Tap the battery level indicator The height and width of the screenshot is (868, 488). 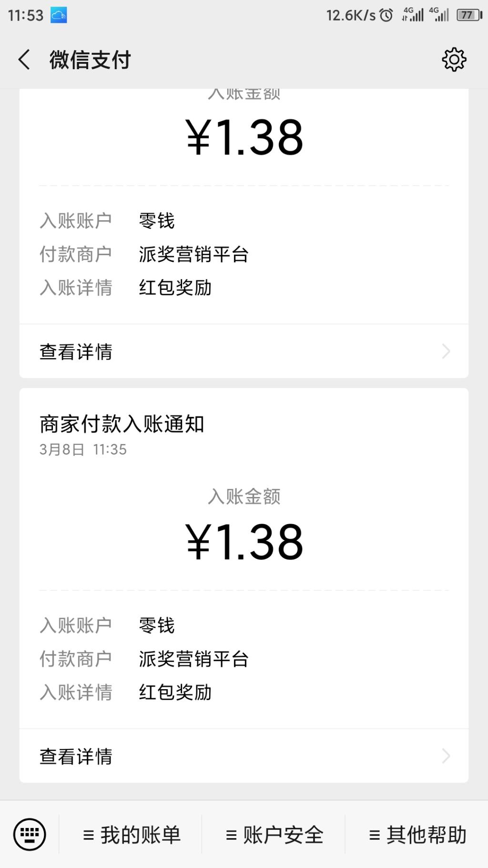point(469,15)
